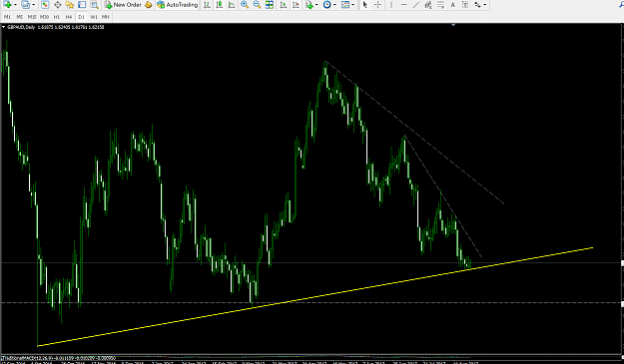624x364 pixels.
Task: Click the chart shift marker triangle
Action: pyautogui.click(x=453, y=25)
